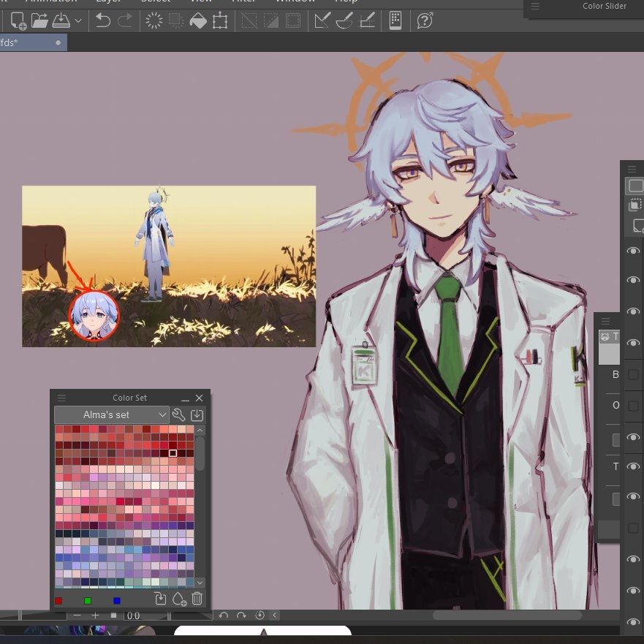Hide the topmost layer via its eye
This screenshot has width=644, height=644.
[633, 251]
